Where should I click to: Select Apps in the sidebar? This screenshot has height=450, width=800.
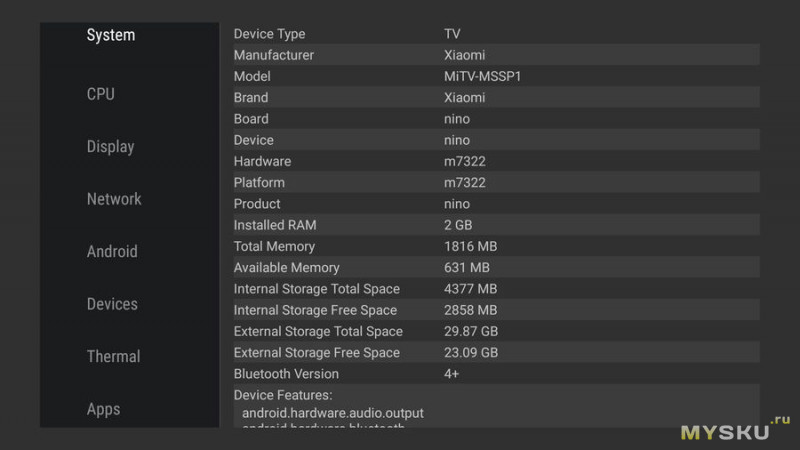(103, 409)
